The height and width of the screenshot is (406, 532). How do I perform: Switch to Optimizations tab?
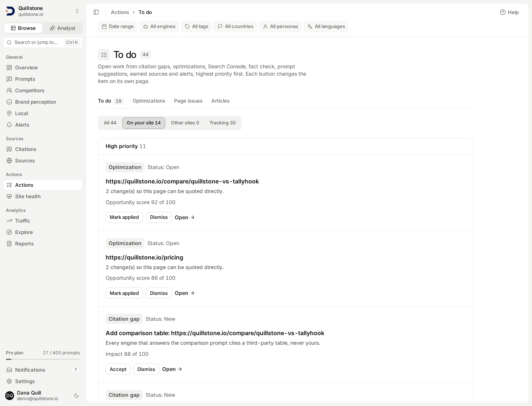(149, 101)
